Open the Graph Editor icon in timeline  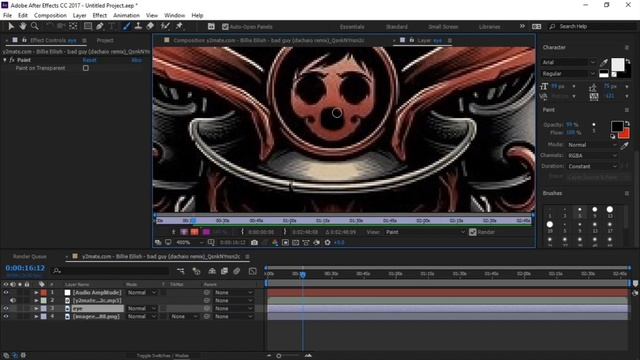point(253,271)
